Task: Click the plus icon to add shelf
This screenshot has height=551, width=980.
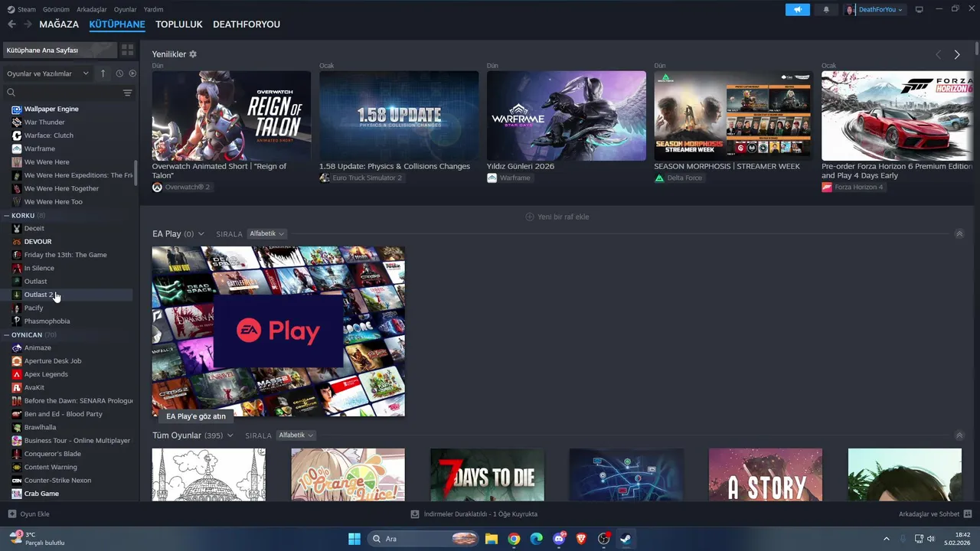Action: 530,217
